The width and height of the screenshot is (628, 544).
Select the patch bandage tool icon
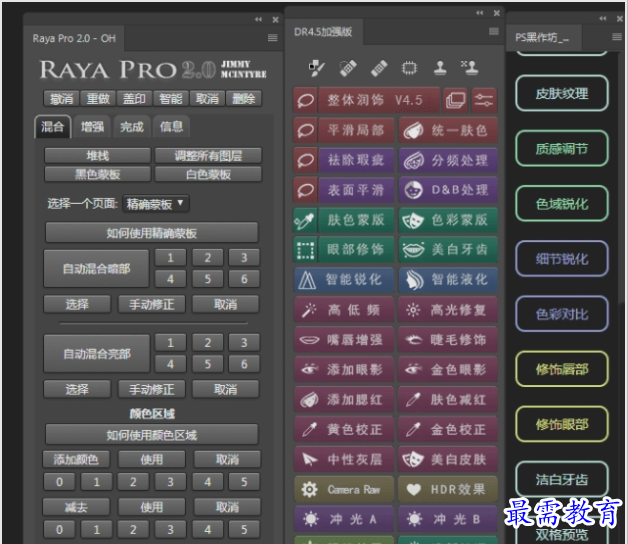tap(379, 68)
